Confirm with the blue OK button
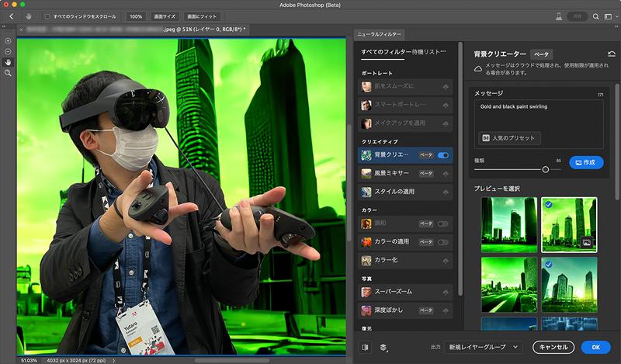Image resolution: width=621 pixels, height=364 pixels. pyautogui.click(x=595, y=347)
